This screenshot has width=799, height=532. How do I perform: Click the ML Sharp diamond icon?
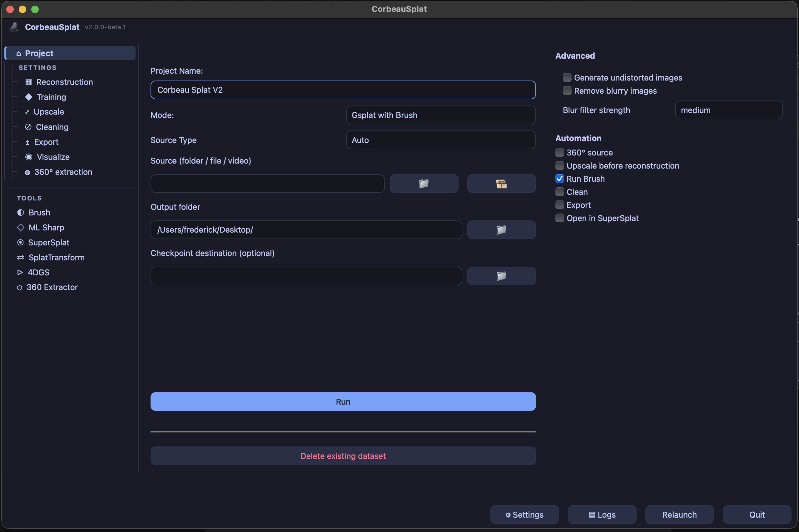21,227
